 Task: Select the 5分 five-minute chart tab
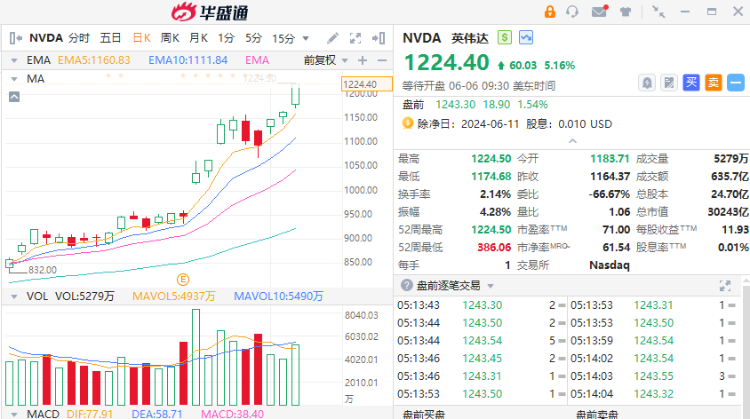(254, 38)
